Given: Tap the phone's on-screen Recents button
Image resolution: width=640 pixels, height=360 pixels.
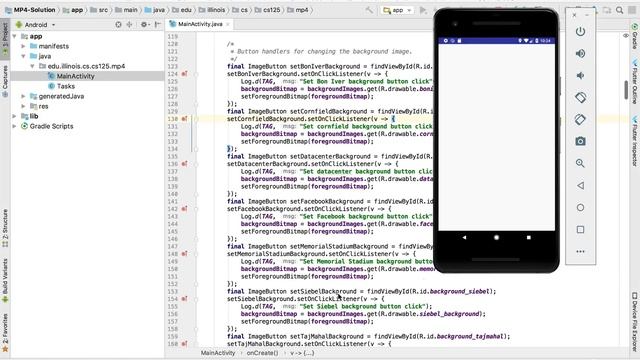Looking at the screenshot, I should 529,237.
